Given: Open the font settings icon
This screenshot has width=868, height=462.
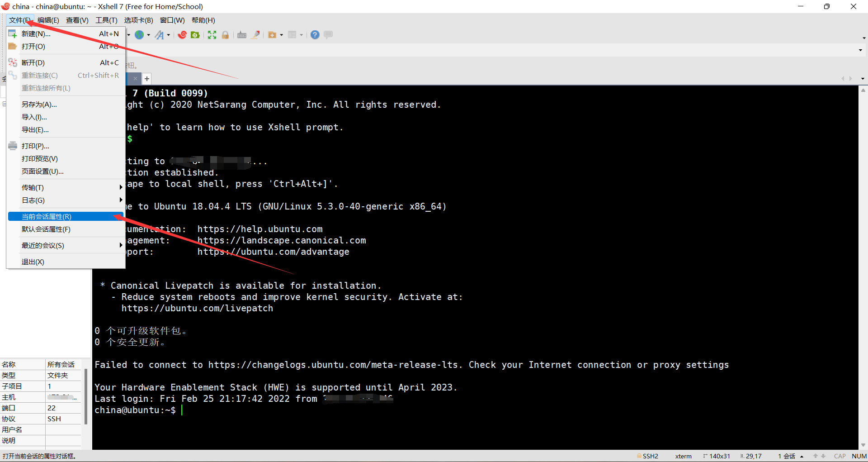Looking at the screenshot, I should pyautogui.click(x=160, y=35).
